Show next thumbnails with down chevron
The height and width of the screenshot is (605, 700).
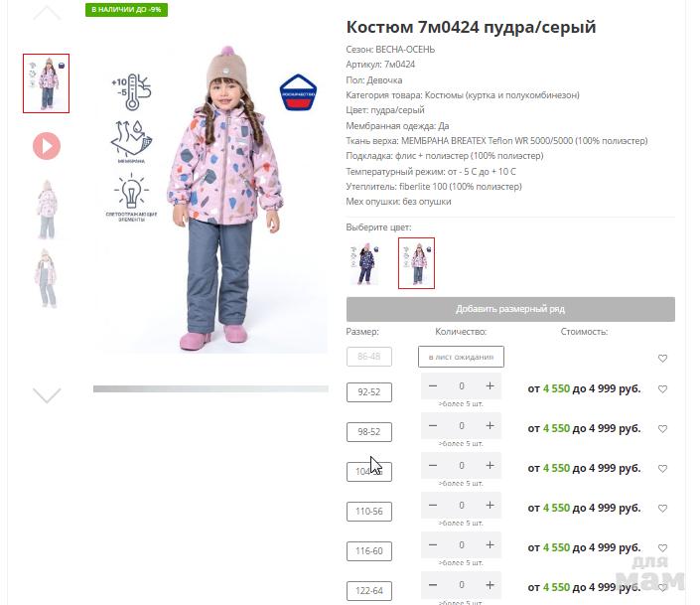click(47, 395)
